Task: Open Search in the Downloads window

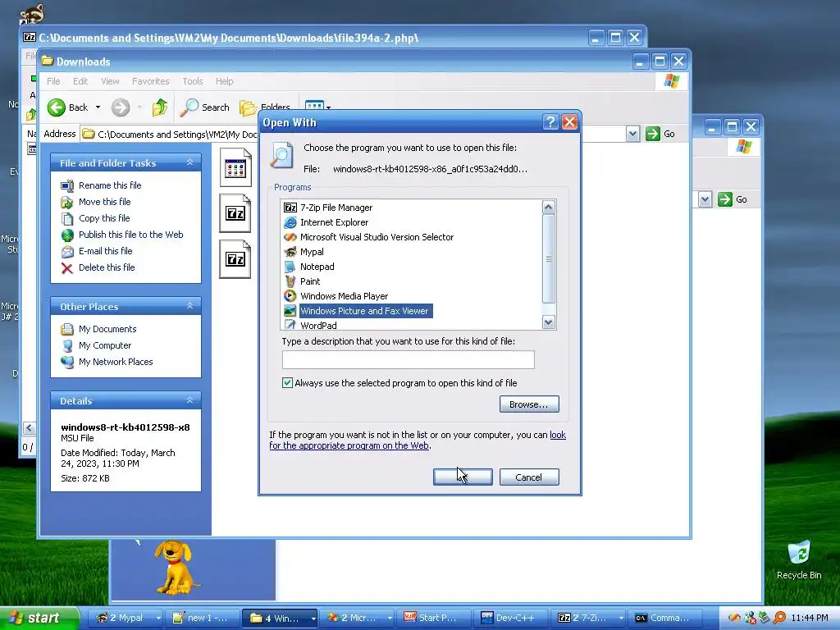Action: [205, 107]
